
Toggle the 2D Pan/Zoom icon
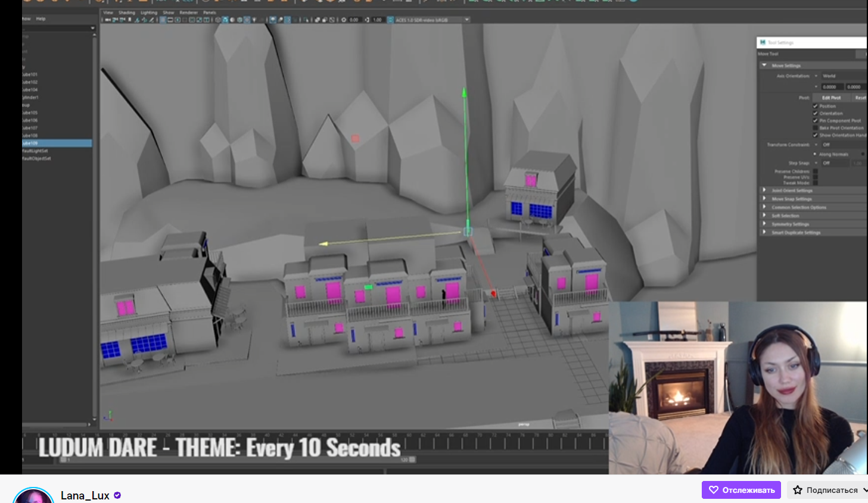145,20
